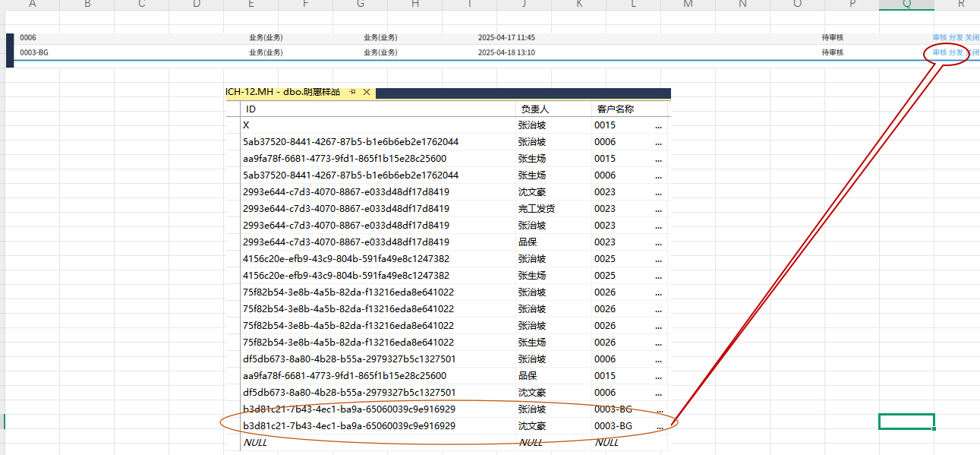Click 分发 link in the 0006 row
The width and height of the screenshot is (980, 455).
[x=956, y=37]
